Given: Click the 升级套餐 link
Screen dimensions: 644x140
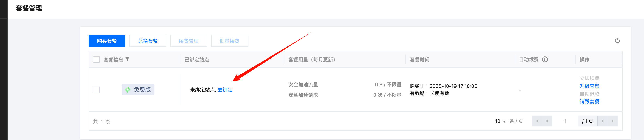Looking at the screenshot, I should pos(589,86).
